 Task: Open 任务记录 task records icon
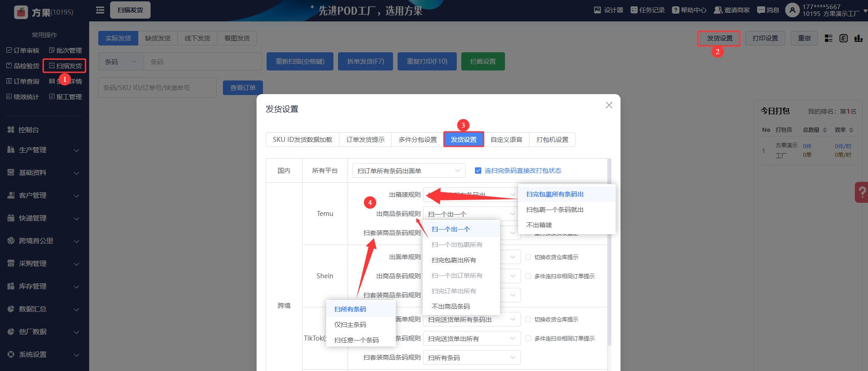[634, 10]
